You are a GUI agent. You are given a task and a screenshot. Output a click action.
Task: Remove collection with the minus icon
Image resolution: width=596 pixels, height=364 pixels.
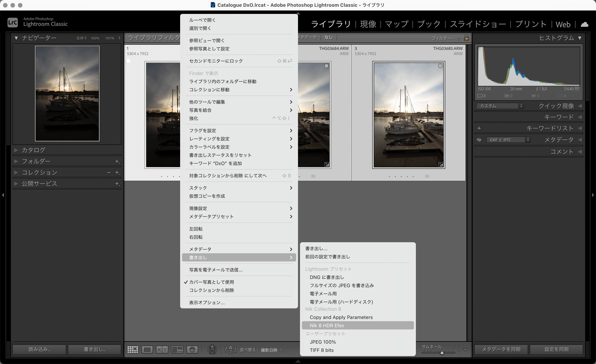pos(109,173)
